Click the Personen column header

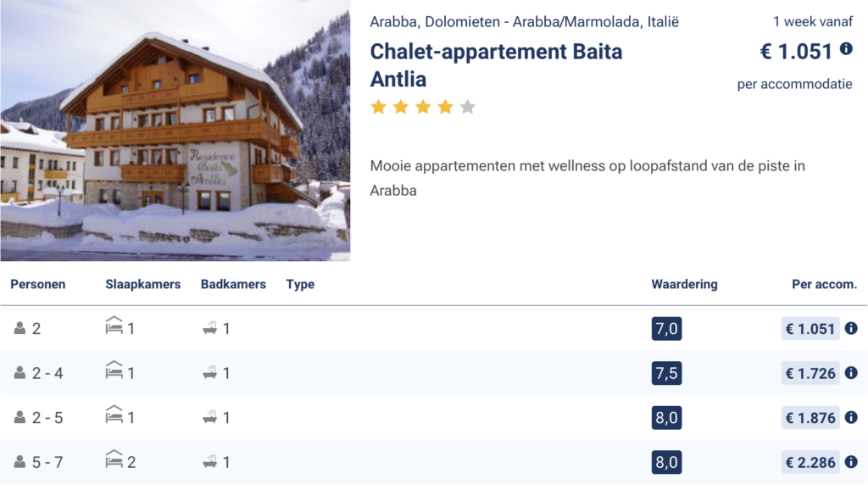coord(38,285)
